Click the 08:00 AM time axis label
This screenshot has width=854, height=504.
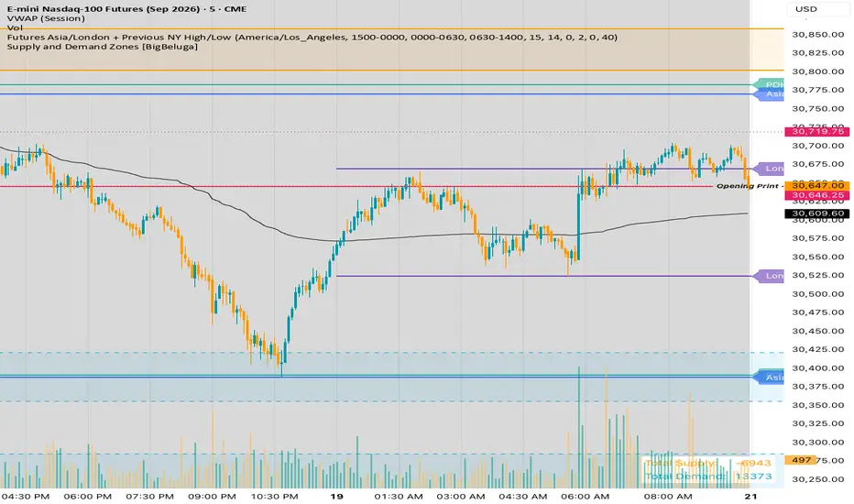pos(668,497)
